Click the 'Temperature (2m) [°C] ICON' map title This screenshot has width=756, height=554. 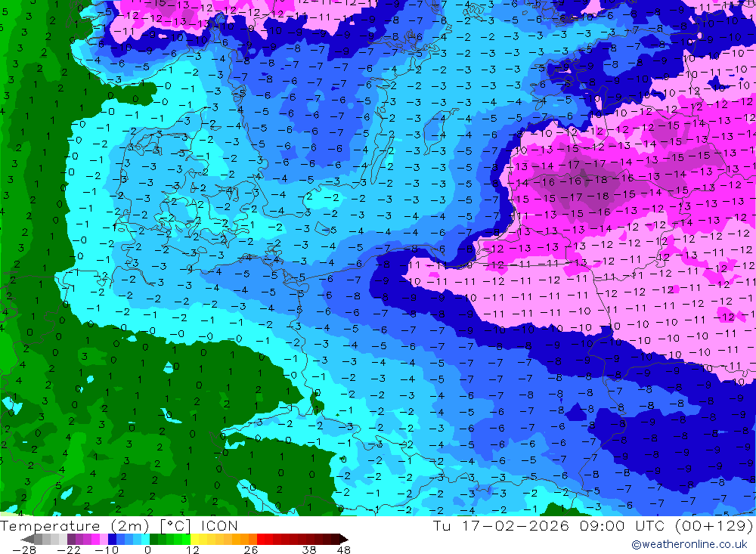point(119,526)
